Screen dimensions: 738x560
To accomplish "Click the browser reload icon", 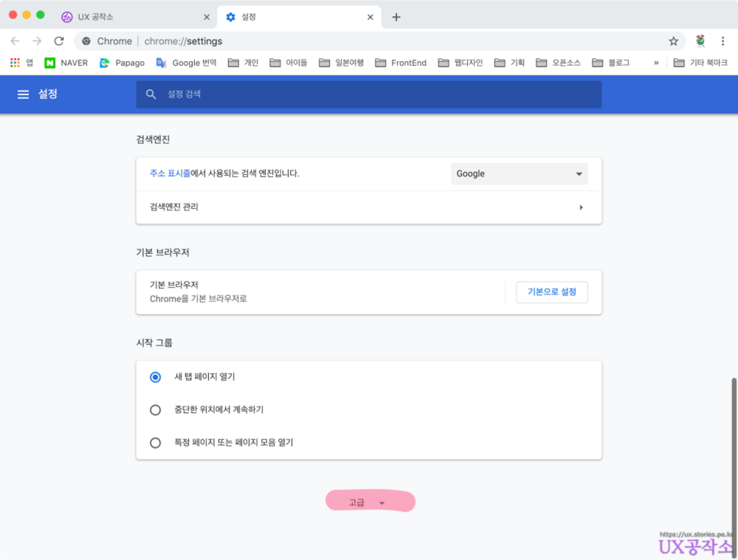I will click(x=59, y=41).
